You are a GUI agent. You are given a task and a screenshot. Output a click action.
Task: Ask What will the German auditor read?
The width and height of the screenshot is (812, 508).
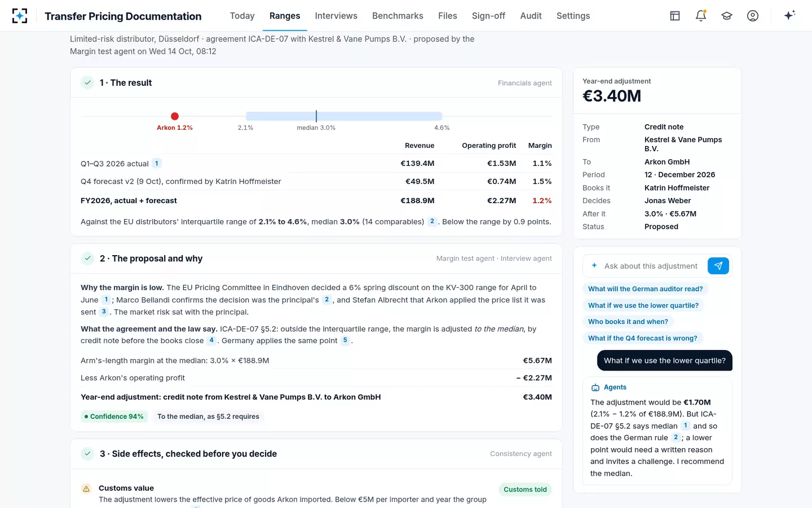pos(645,289)
